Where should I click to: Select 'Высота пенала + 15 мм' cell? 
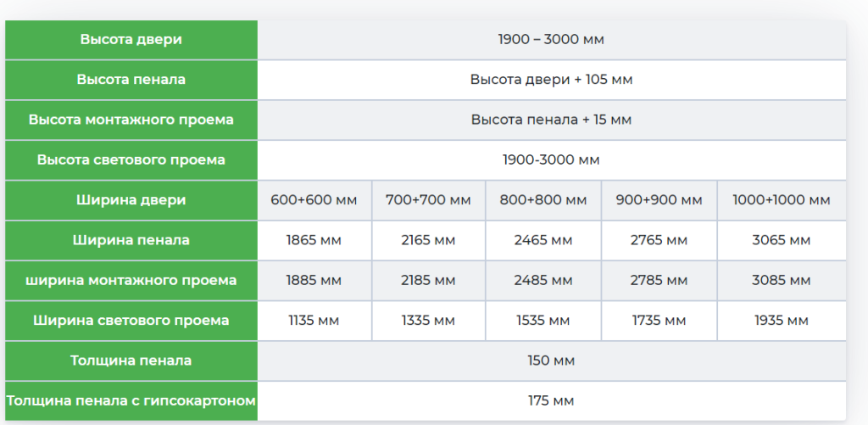point(551,120)
